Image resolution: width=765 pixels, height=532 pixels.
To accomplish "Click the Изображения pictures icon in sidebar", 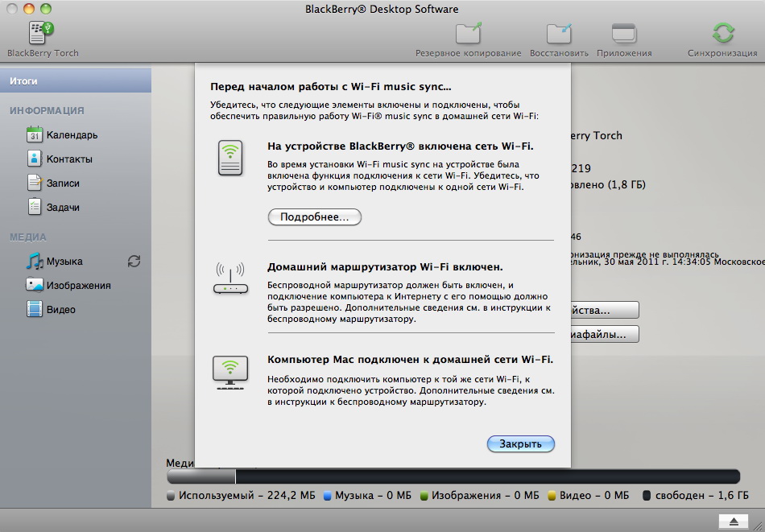I will click(x=34, y=285).
